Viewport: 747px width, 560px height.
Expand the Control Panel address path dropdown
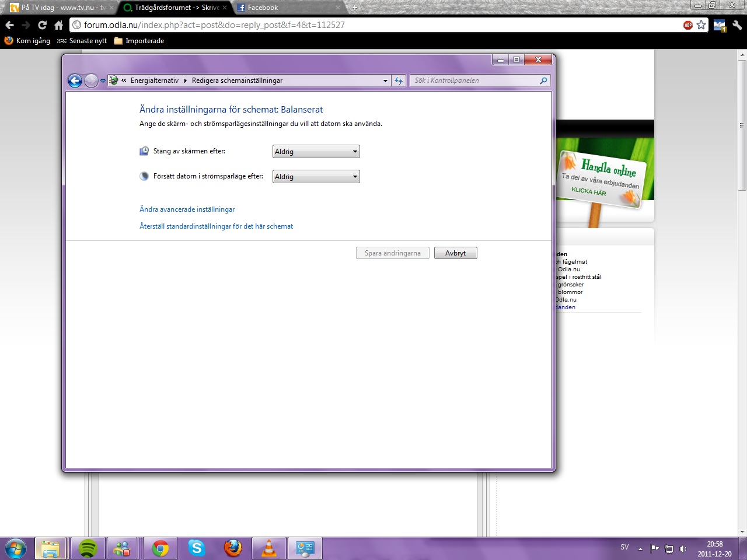click(x=385, y=81)
